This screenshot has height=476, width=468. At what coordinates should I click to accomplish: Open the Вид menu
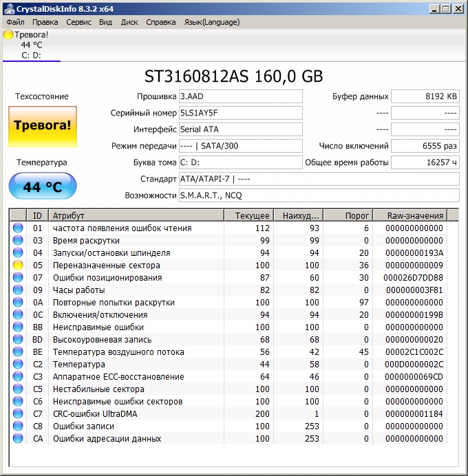tap(105, 22)
